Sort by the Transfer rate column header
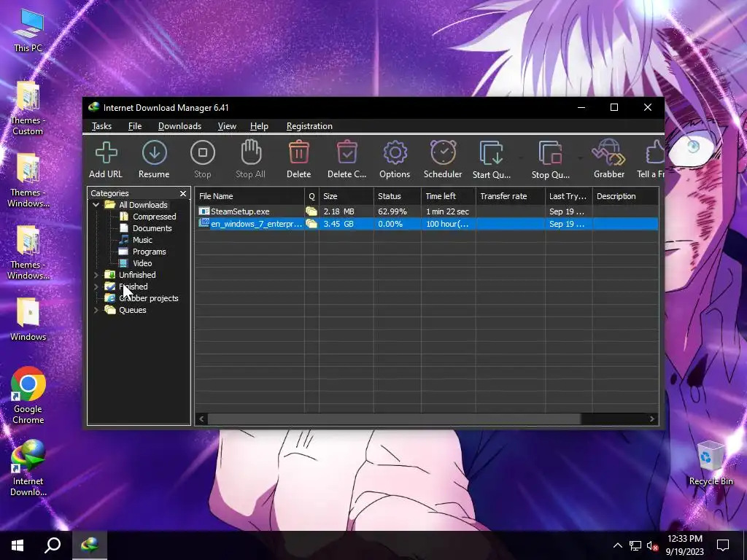The image size is (747, 560). coord(510,196)
